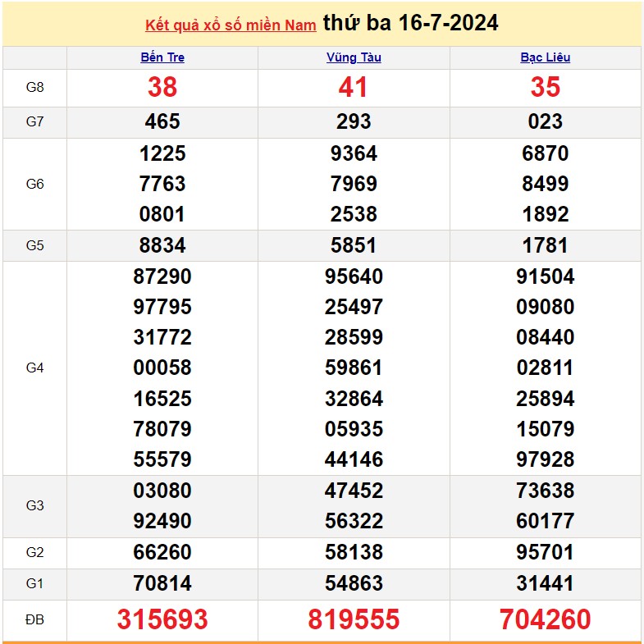Screen dimensions: 644x644
Task: Click G7 result 293
Action: (x=354, y=121)
